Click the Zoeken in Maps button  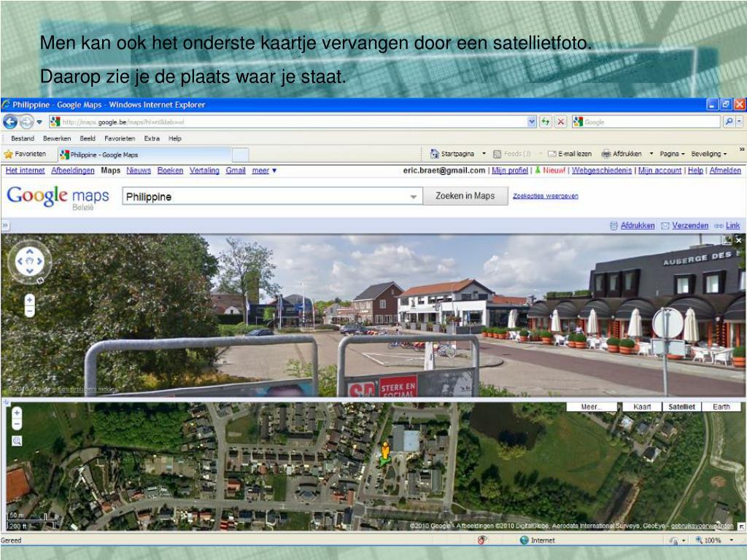point(465,195)
